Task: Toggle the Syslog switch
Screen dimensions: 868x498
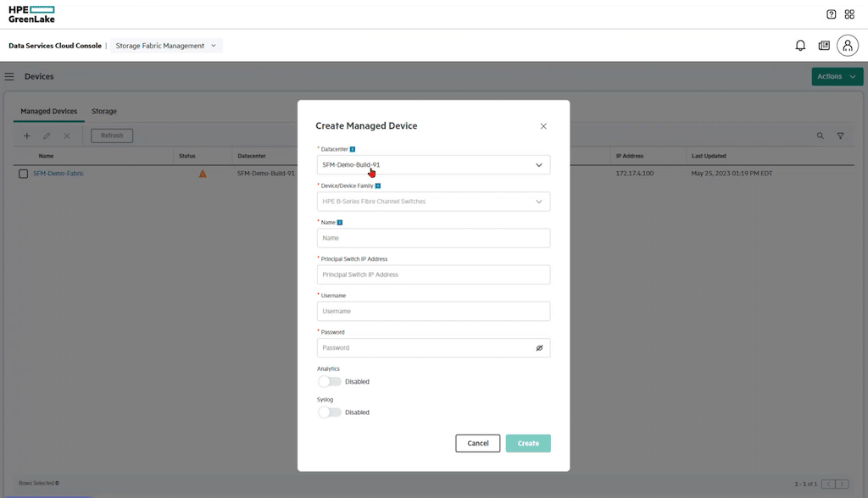Action: point(330,412)
